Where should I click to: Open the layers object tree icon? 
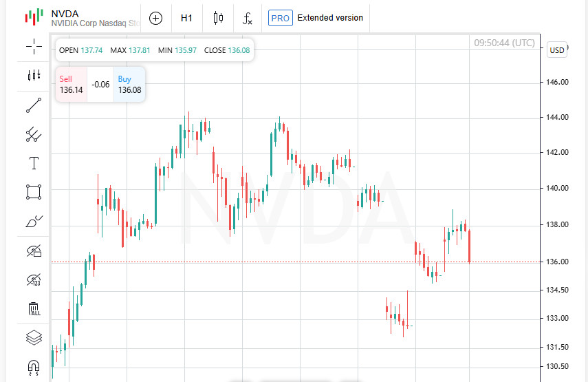(34, 337)
